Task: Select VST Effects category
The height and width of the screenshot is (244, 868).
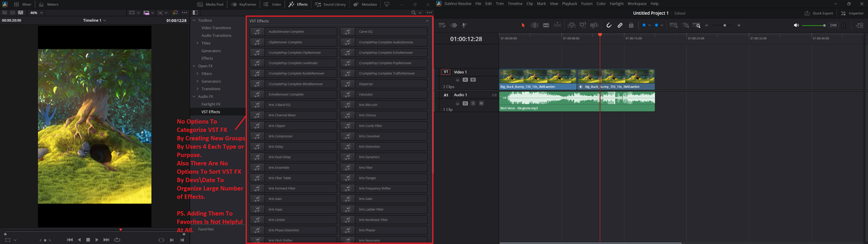Action: point(211,111)
